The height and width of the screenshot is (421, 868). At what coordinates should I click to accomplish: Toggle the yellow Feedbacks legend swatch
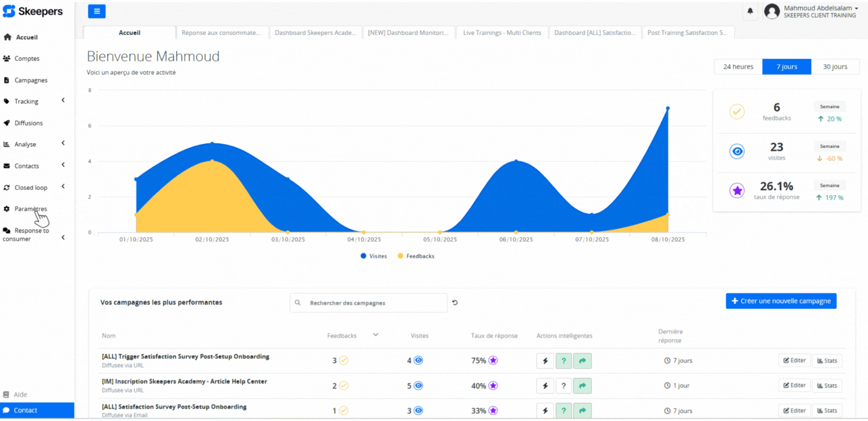click(400, 256)
